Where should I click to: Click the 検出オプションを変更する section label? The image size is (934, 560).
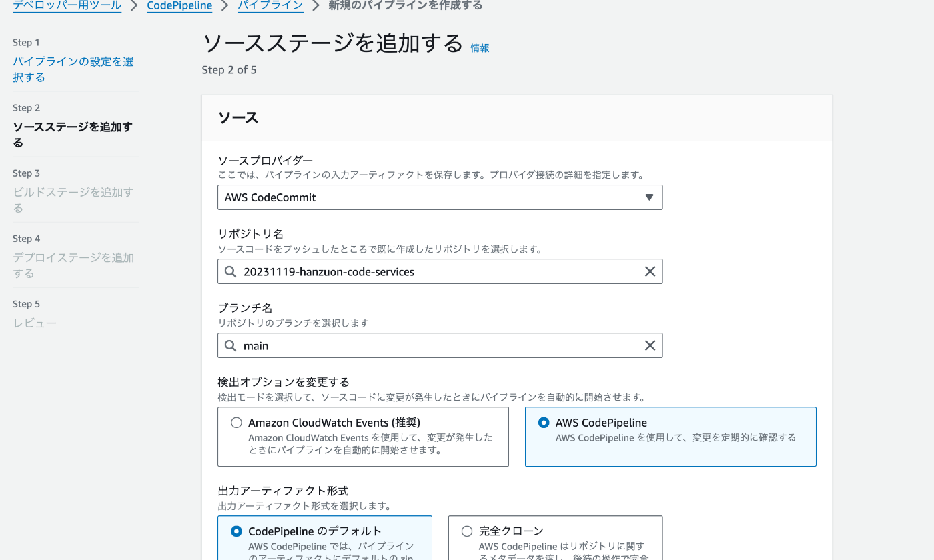point(284,382)
